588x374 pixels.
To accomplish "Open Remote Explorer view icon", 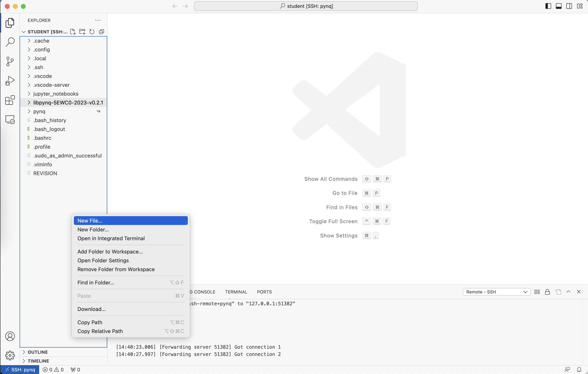I will [x=10, y=120].
